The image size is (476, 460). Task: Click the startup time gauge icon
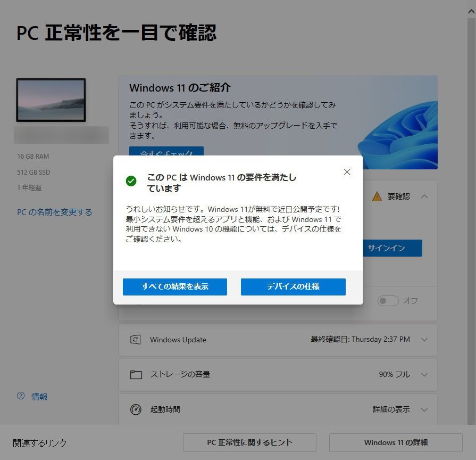136,409
